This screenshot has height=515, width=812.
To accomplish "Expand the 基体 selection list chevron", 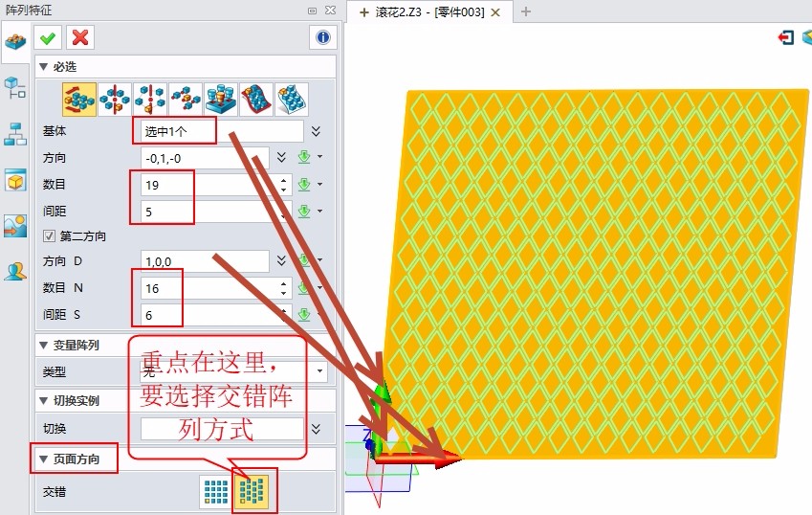I will click(x=316, y=131).
